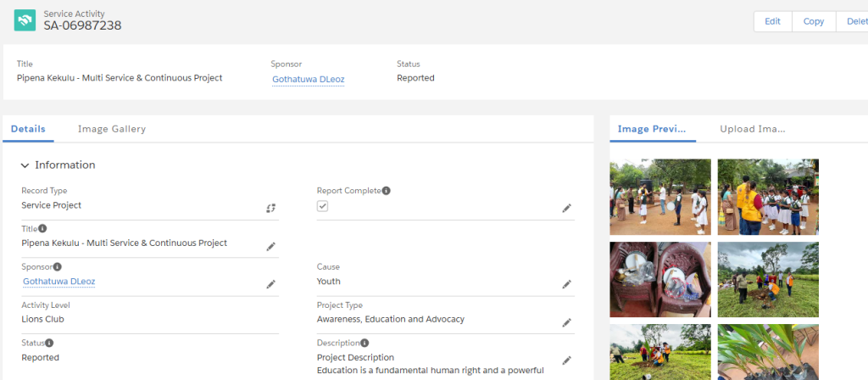Open photo of green plant seedlings
The height and width of the screenshot is (380, 868).
point(768,352)
